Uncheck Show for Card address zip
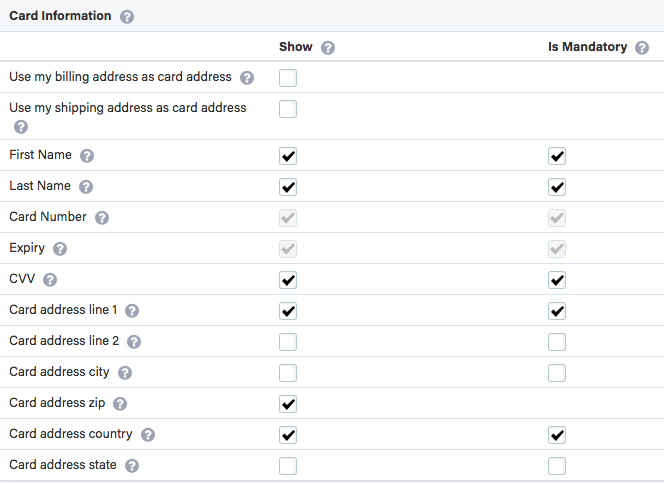This screenshot has width=664, height=484. (288, 404)
